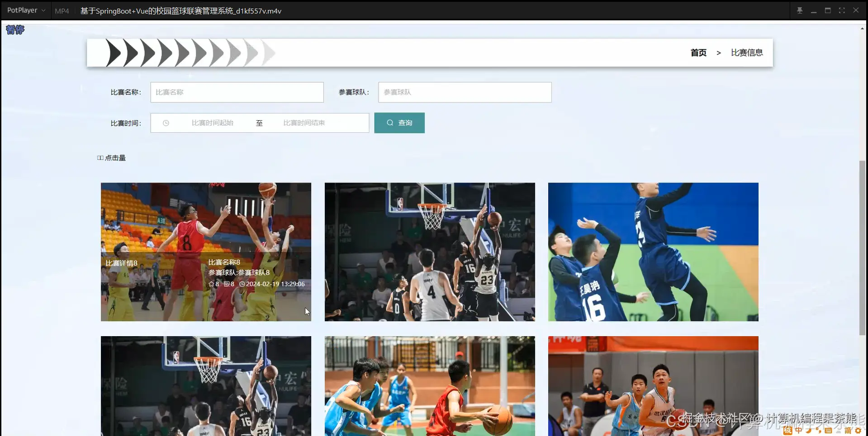Focus the 比赛名称 input field

[237, 92]
